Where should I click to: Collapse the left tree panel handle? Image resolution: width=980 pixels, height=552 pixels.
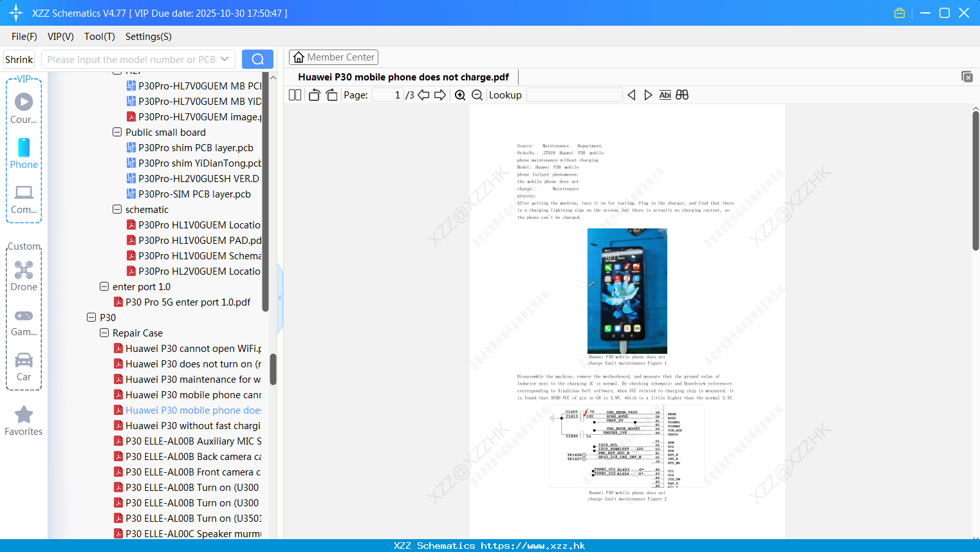click(x=280, y=298)
